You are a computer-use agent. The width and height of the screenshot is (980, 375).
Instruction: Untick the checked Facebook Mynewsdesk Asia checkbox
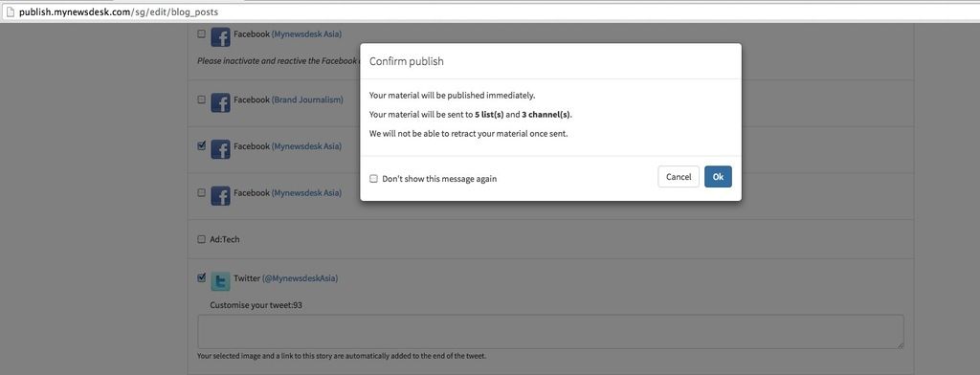[201, 145]
